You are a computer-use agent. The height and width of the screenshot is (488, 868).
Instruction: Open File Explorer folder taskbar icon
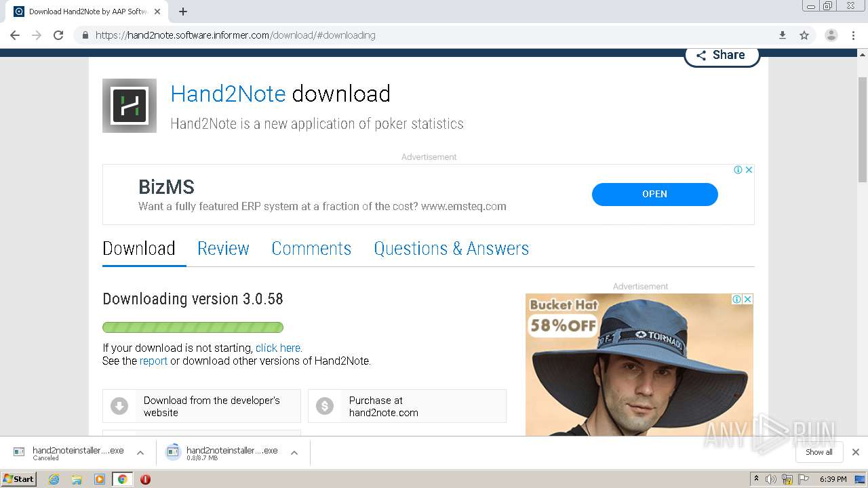(77, 479)
